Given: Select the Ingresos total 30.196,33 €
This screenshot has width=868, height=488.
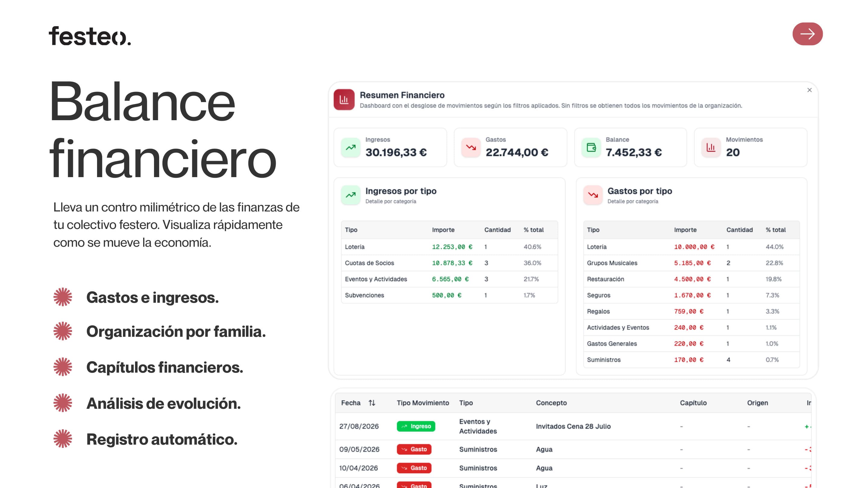Looking at the screenshot, I should (x=396, y=152).
